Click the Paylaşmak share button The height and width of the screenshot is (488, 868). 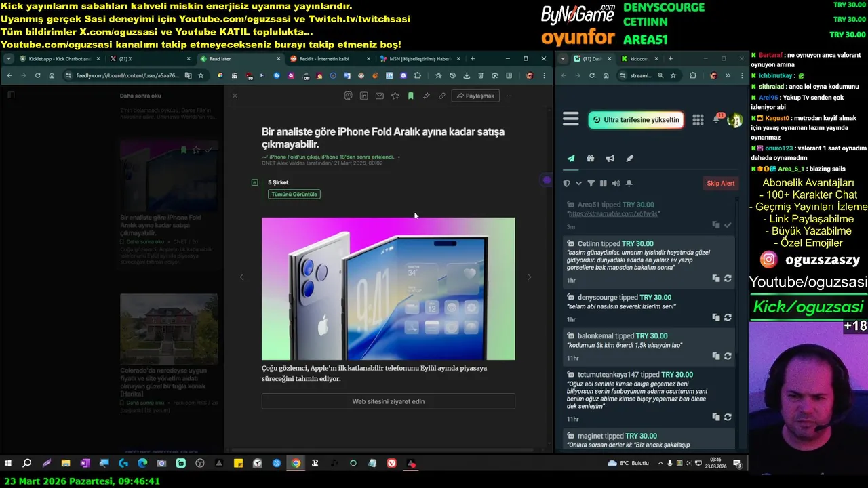coord(475,96)
